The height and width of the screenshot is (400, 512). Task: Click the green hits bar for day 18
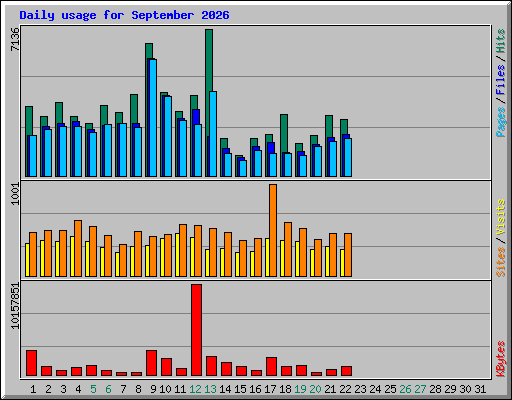tap(284, 133)
